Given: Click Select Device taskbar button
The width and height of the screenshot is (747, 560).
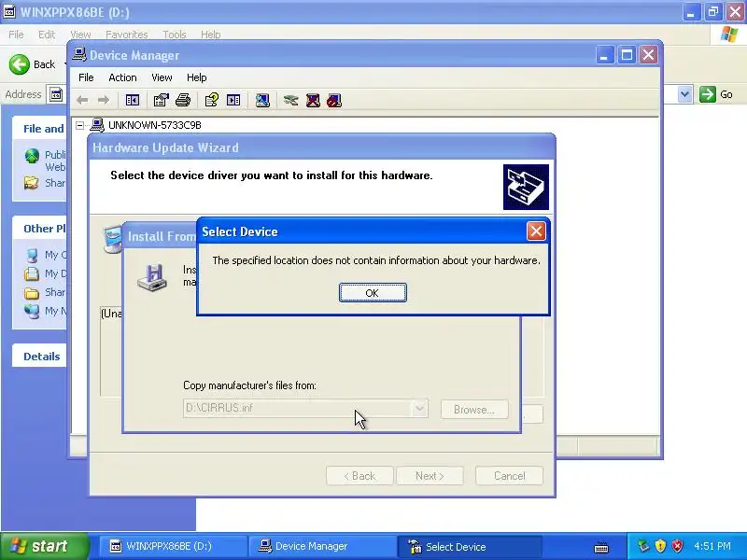Looking at the screenshot, I should 470,546.
